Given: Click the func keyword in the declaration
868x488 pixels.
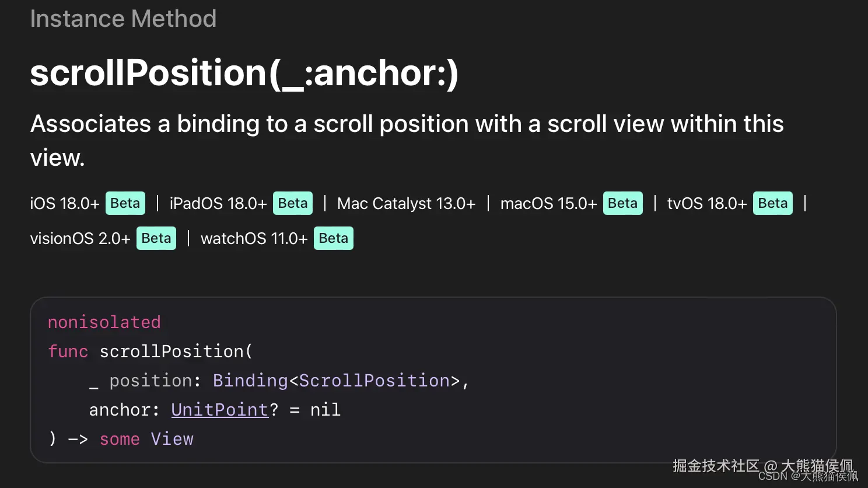Looking at the screenshot, I should 68,351.
